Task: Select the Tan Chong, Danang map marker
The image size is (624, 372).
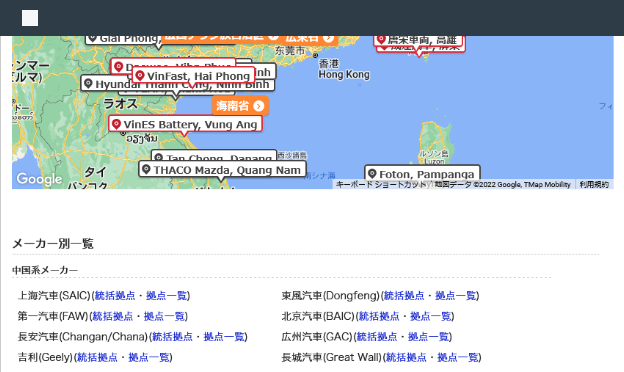Action: pyautogui.click(x=214, y=156)
